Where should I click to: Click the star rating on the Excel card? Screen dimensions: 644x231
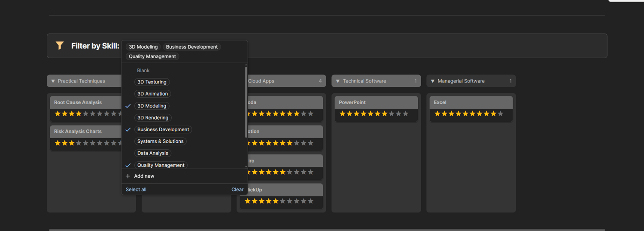click(x=469, y=114)
